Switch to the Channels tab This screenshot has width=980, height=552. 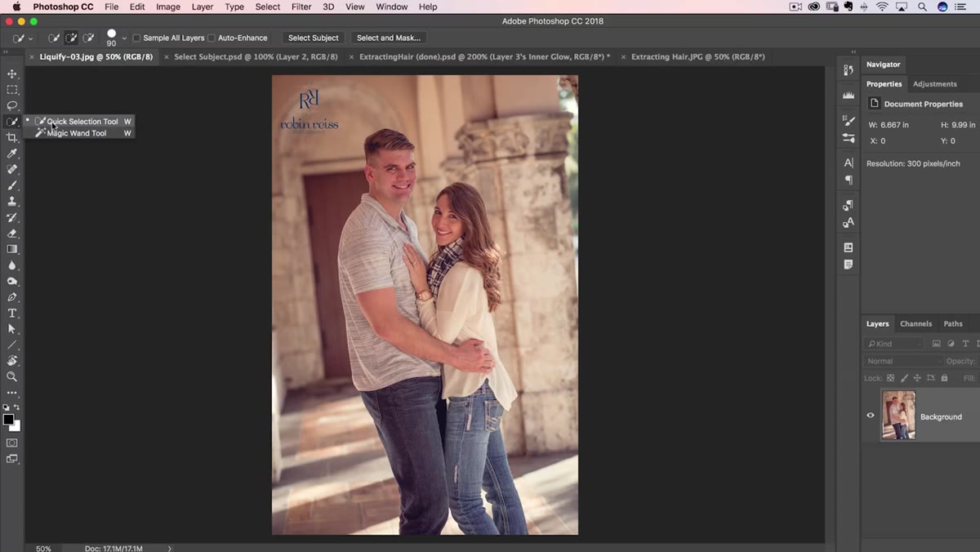[x=915, y=324]
